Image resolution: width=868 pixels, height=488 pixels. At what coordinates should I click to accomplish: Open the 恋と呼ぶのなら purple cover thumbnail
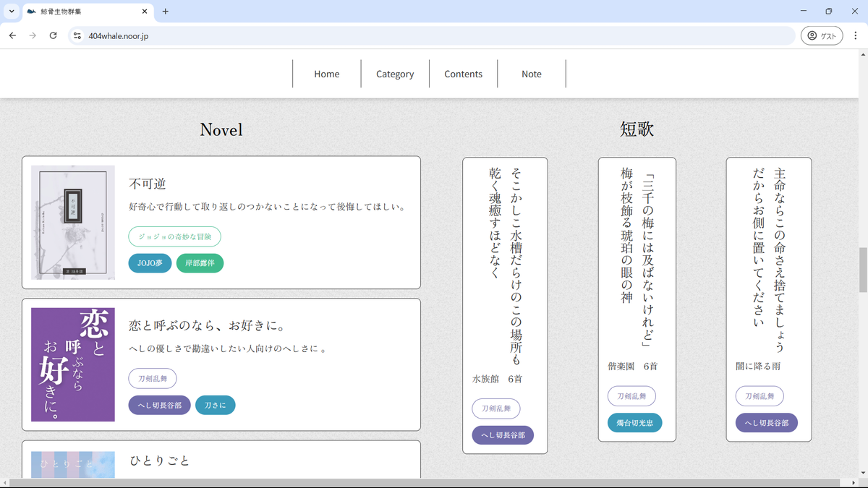(73, 364)
